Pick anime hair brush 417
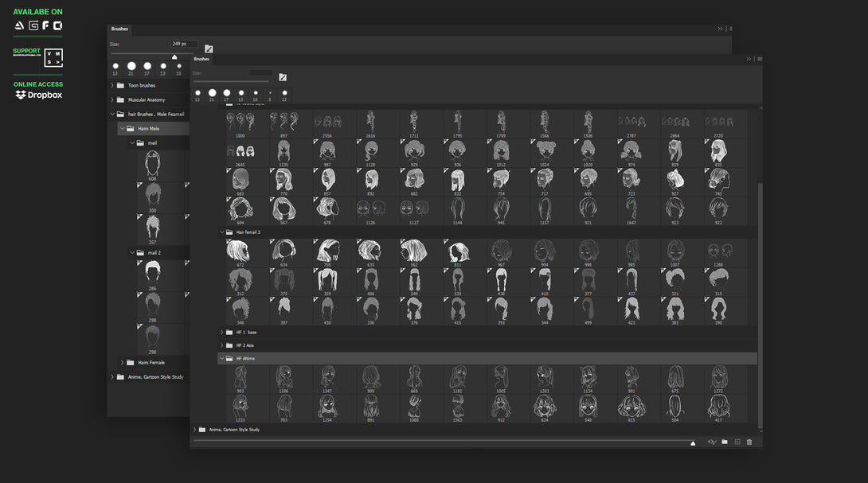 coord(718,408)
